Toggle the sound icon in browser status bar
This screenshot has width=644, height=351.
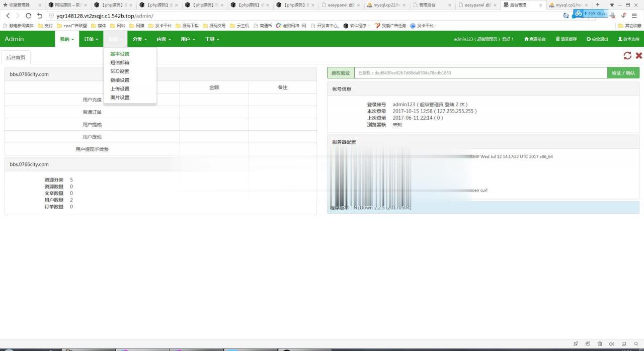click(x=612, y=344)
